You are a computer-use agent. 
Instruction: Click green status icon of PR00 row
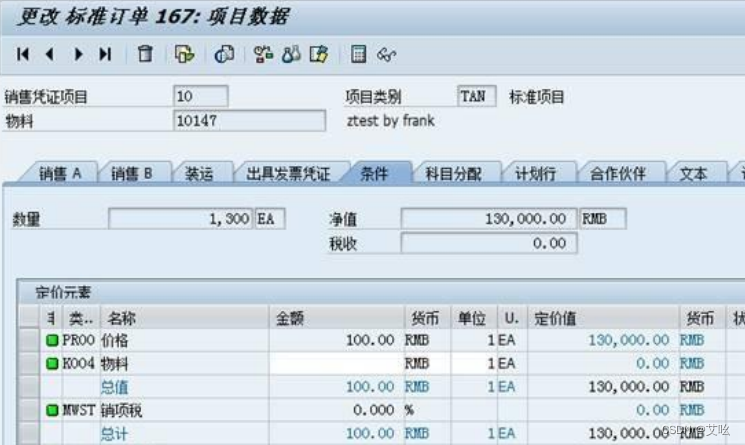pyautogui.click(x=52, y=340)
